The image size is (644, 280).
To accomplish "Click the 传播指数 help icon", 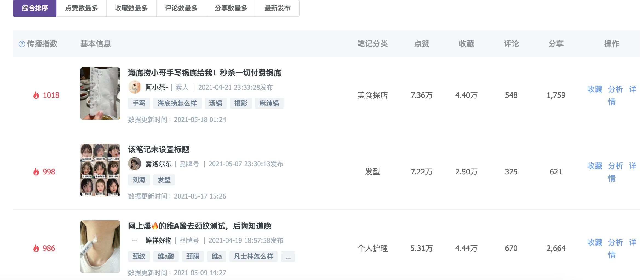I will (x=21, y=44).
